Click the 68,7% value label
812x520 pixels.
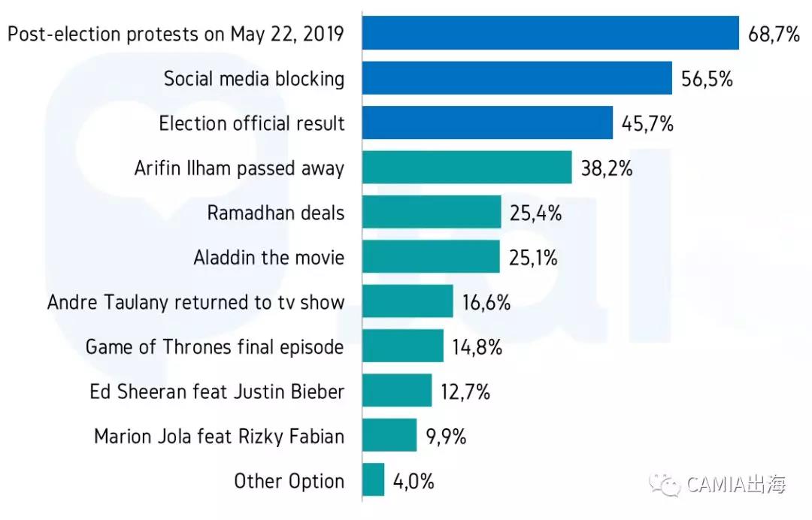(x=774, y=34)
